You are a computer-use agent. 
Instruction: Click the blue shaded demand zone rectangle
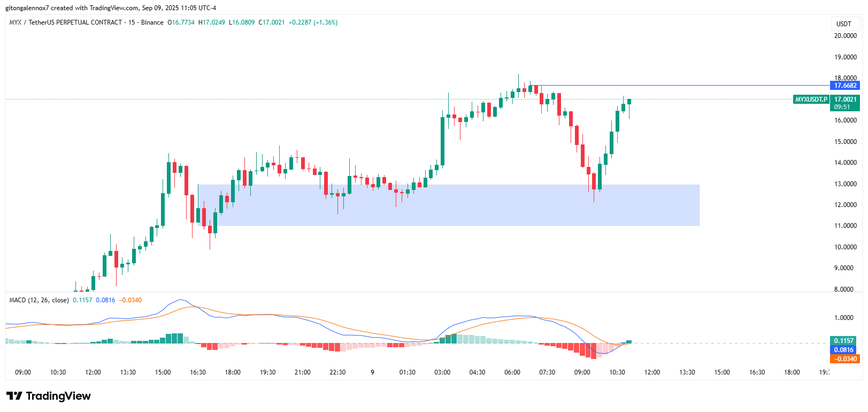(448, 205)
